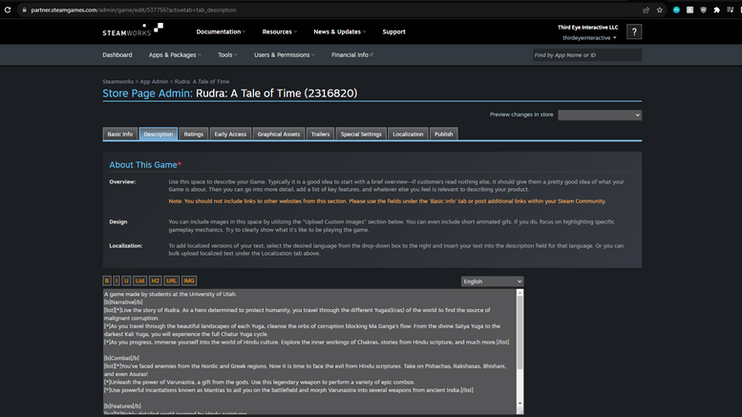
Task: Click the description scrollbar up arrow
Action: pos(520,293)
